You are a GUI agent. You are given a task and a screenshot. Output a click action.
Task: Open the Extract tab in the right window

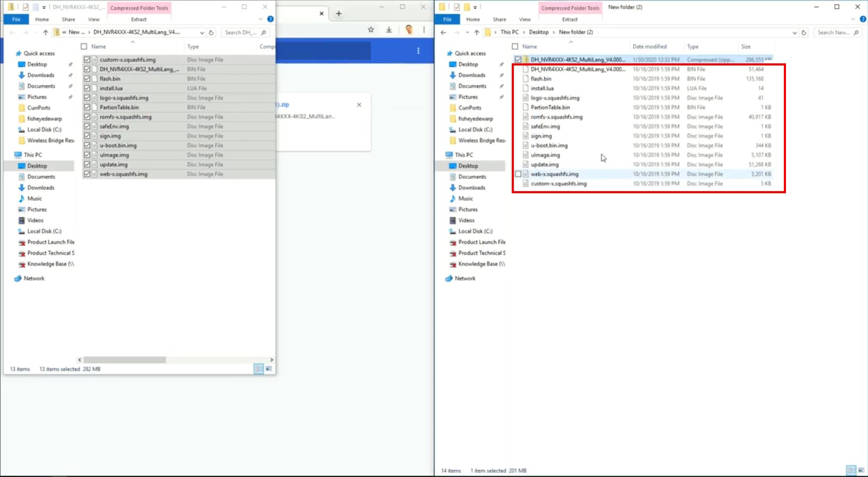pyautogui.click(x=570, y=19)
